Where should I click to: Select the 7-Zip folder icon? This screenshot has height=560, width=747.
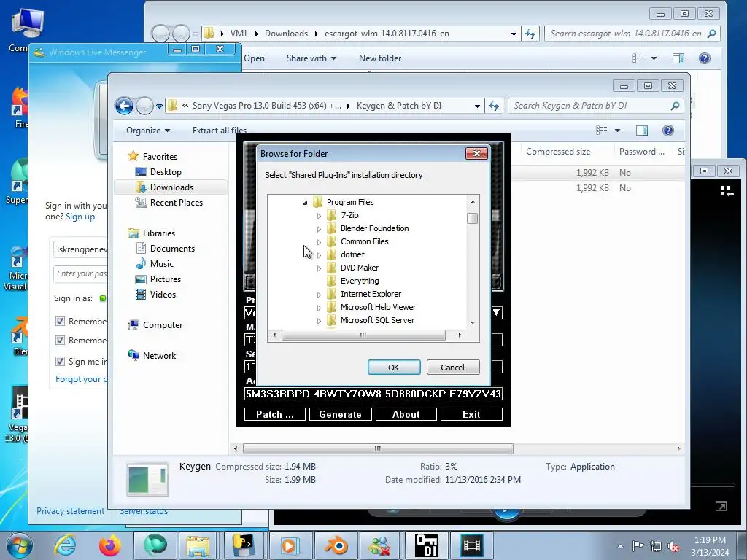(x=332, y=215)
